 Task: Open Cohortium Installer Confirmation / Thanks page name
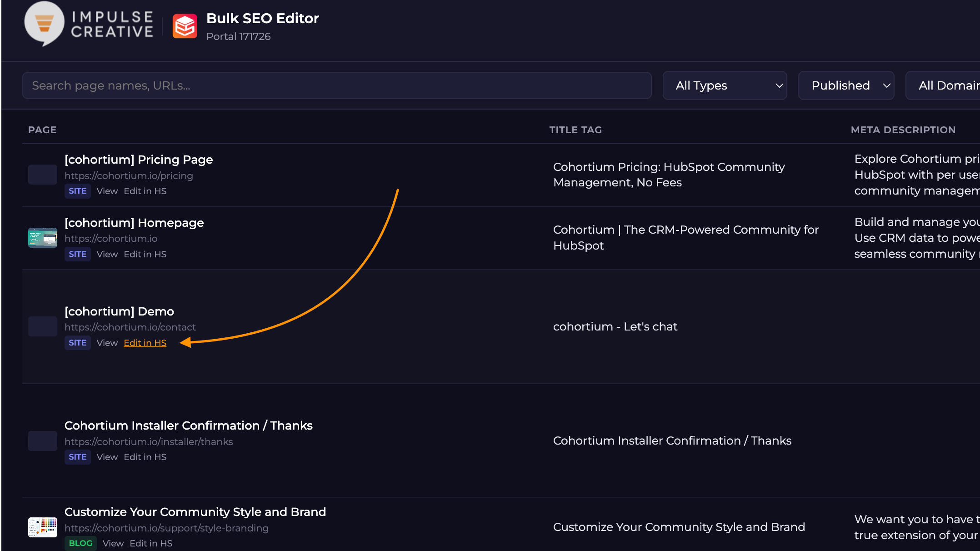[188, 426]
